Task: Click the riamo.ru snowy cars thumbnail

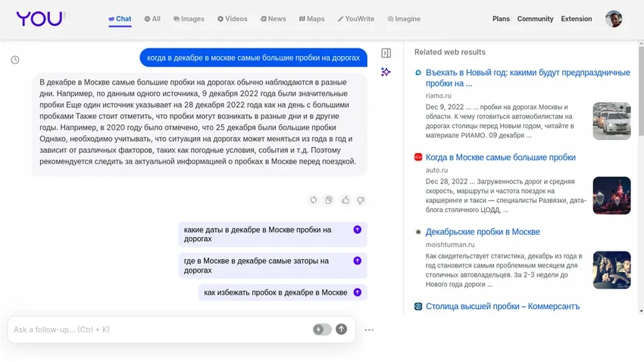Action: 611,121
